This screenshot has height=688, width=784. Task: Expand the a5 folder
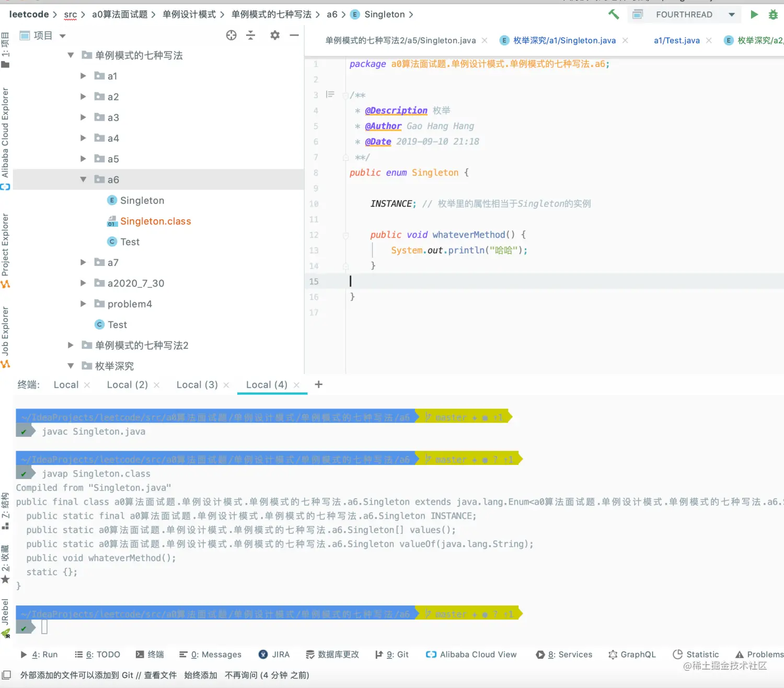click(83, 159)
